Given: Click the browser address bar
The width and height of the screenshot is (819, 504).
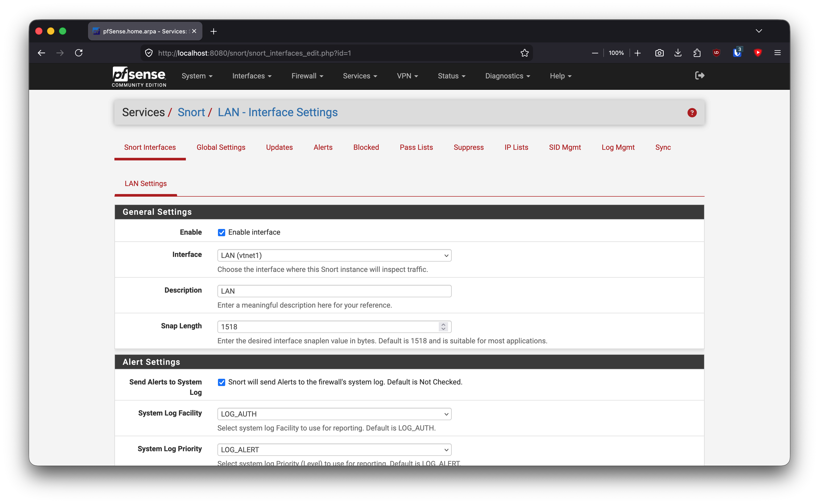Looking at the screenshot, I should click(337, 53).
